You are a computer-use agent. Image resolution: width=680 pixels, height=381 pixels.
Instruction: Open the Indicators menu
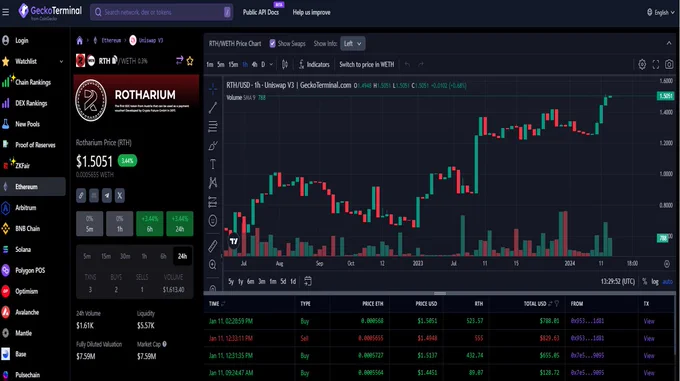tap(314, 65)
